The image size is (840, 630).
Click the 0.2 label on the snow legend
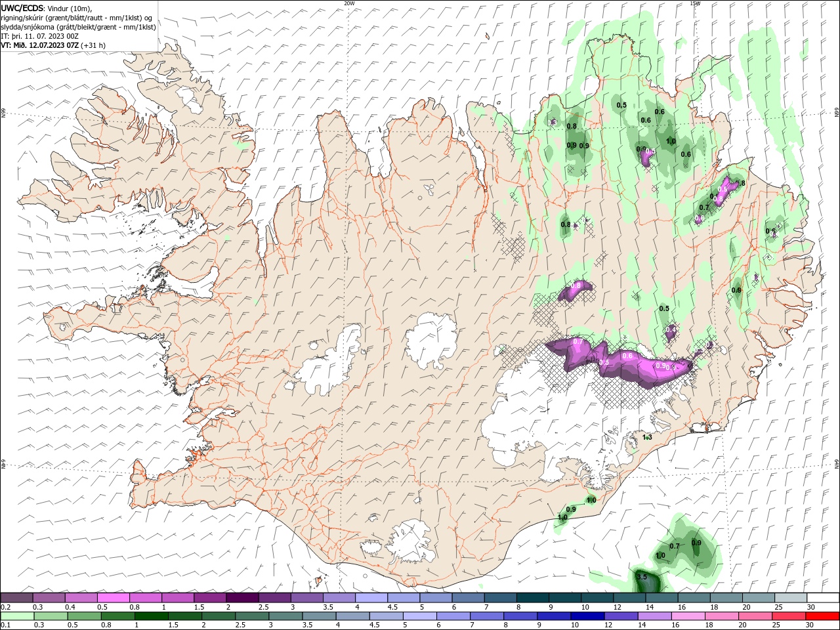pyautogui.click(x=5, y=607)
